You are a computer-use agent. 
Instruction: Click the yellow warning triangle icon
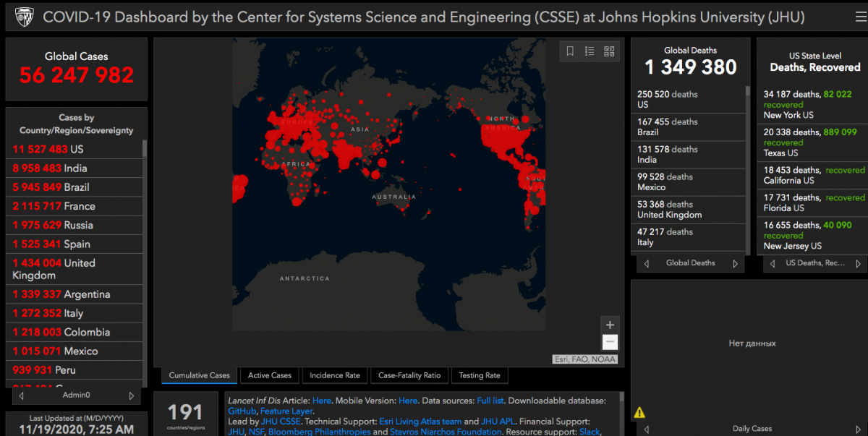(639, 413)
